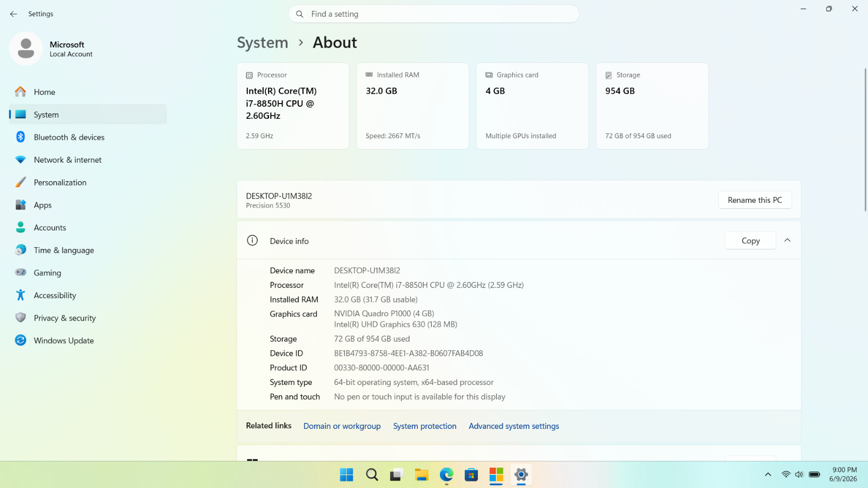Click the Privacy shield icon
868x488 pixels.
[21, 318]
